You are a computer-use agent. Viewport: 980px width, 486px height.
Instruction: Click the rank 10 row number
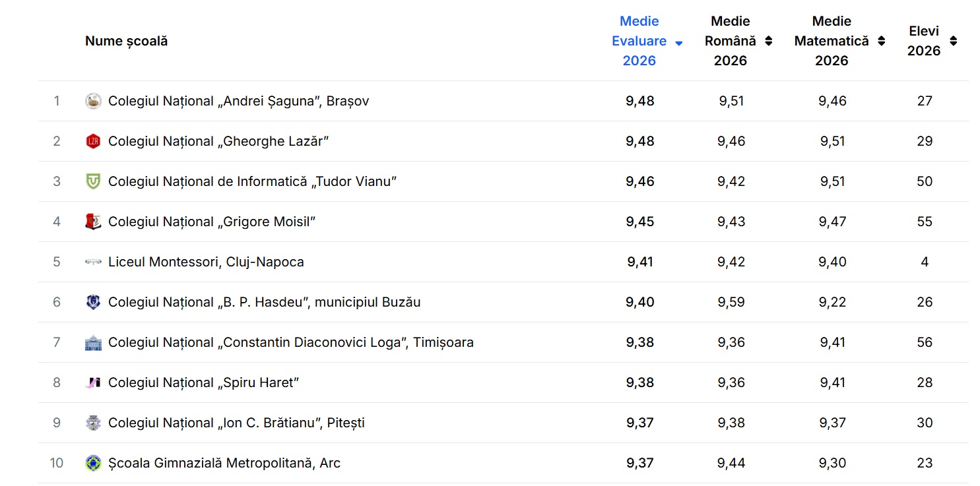[57, 463]
